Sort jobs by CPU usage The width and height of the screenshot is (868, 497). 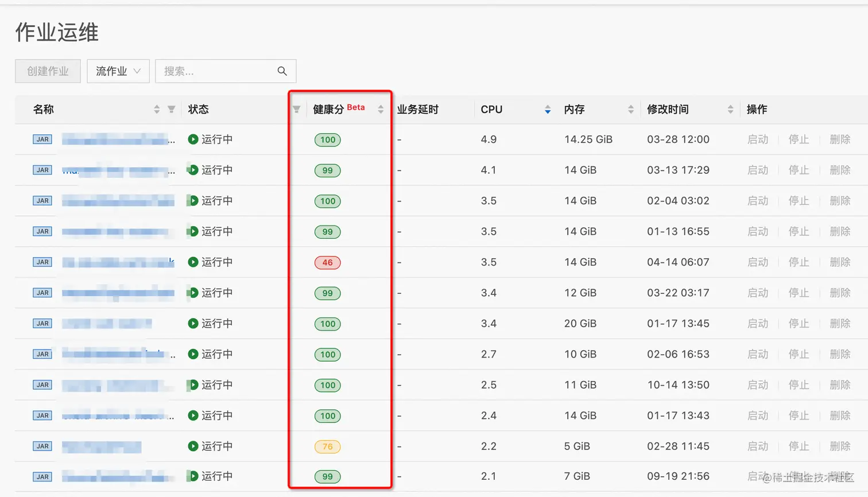coord(548,109)
